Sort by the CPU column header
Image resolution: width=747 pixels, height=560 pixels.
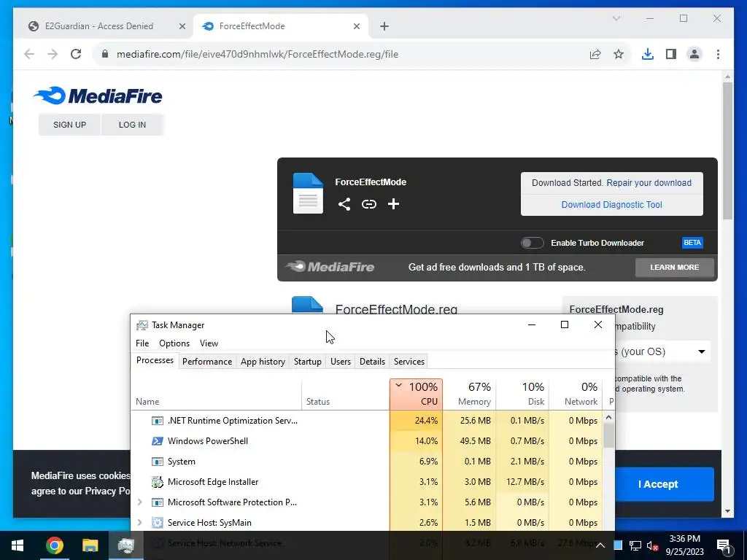pyautogui.click(x=416, y=394)
